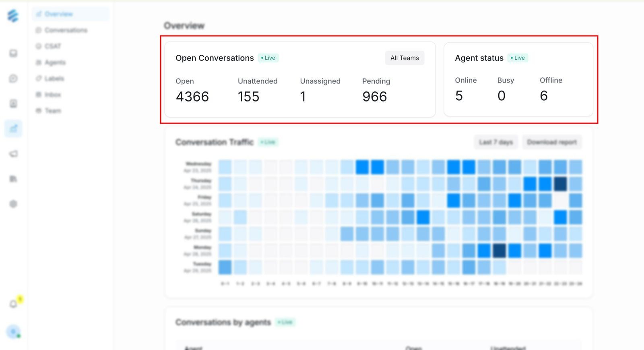Image resolution: width=644 pixels, height=350 pixels.
Task: Click the Pending count 966
Action: click(x=375, y=97)
